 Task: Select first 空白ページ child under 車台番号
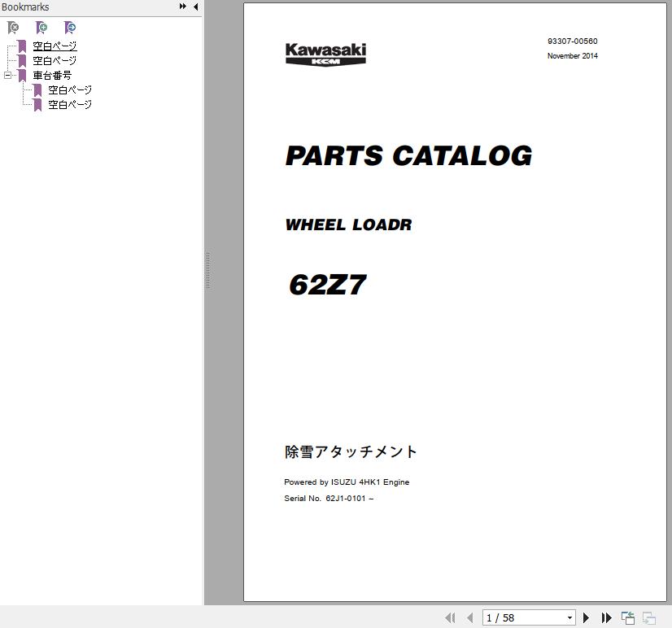pyautogui.click(x=70, y=90)
